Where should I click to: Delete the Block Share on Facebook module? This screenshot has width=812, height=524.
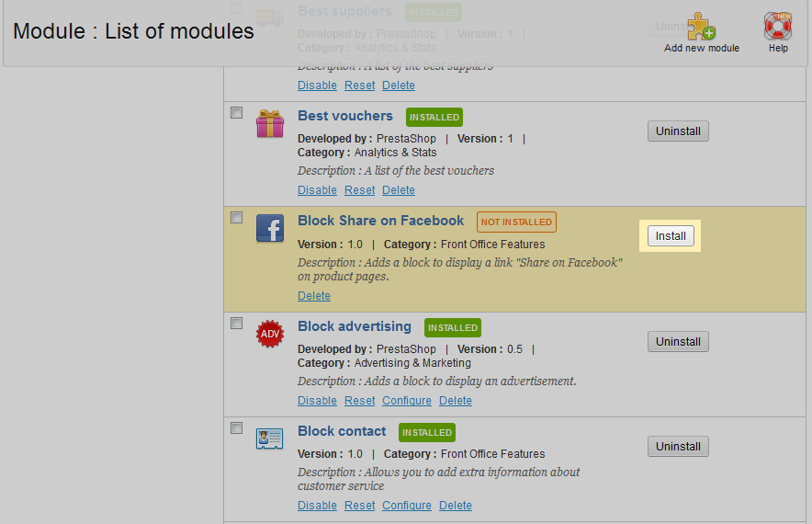click(313, 296)
